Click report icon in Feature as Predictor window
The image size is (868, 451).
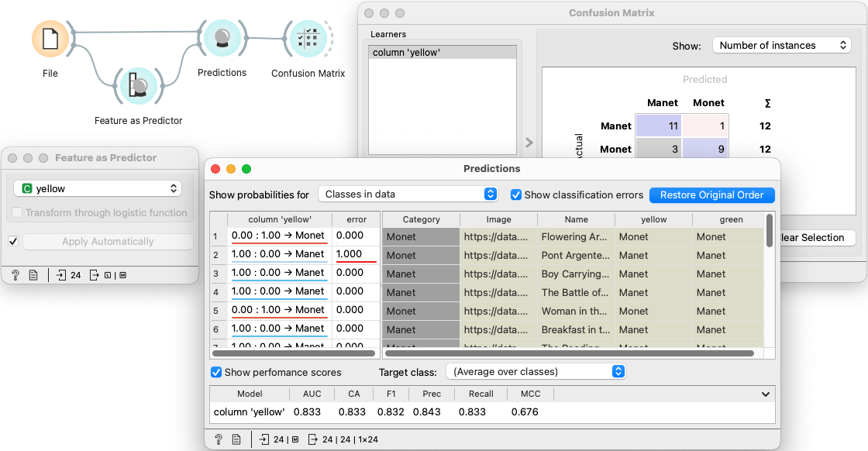click(33, 274)
